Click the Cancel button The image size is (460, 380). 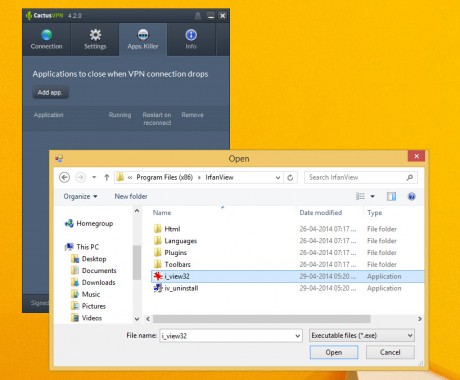[390, 352]
